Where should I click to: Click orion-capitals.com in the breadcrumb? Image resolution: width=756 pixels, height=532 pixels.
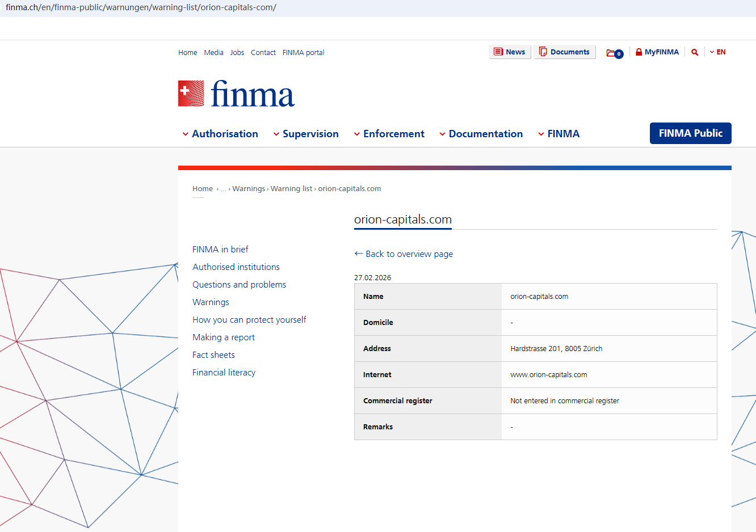tap(350, 189)
